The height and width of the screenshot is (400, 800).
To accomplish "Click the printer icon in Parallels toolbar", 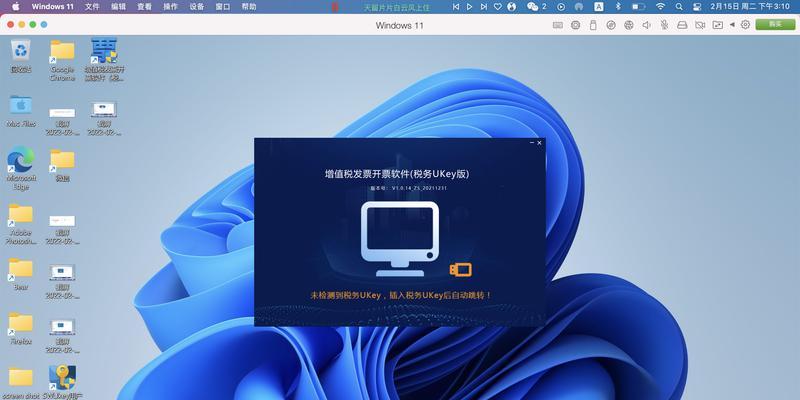I will click(x=682, y=25).
